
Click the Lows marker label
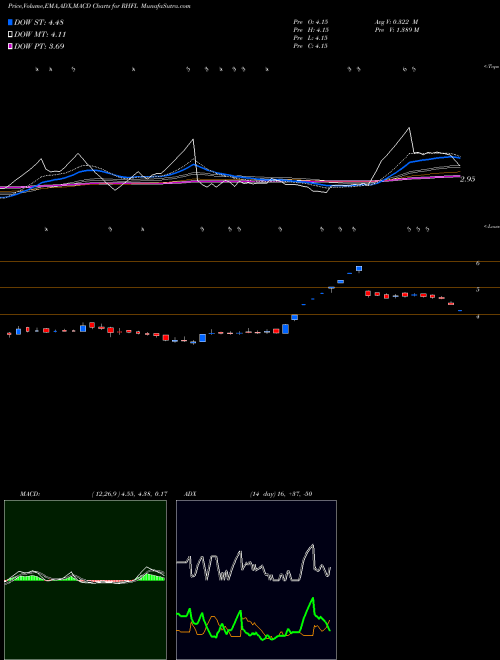(492, 226)
